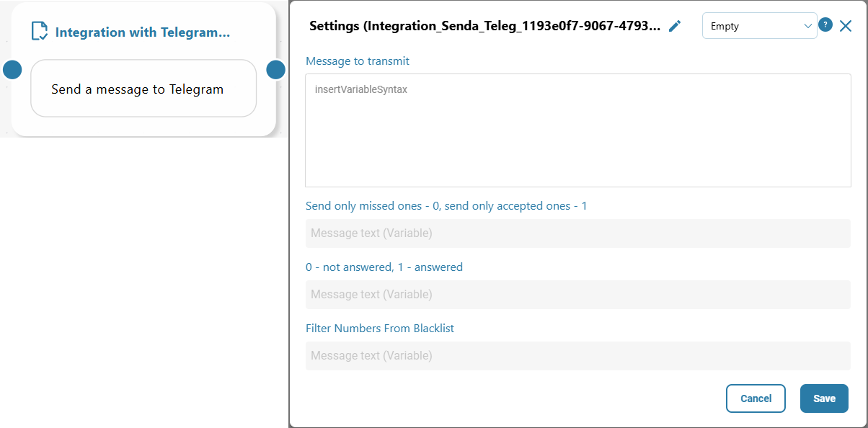Click the 'Filter Numbers From Blacklist' label
868x428 pixels.
click(x=380, y=329)
